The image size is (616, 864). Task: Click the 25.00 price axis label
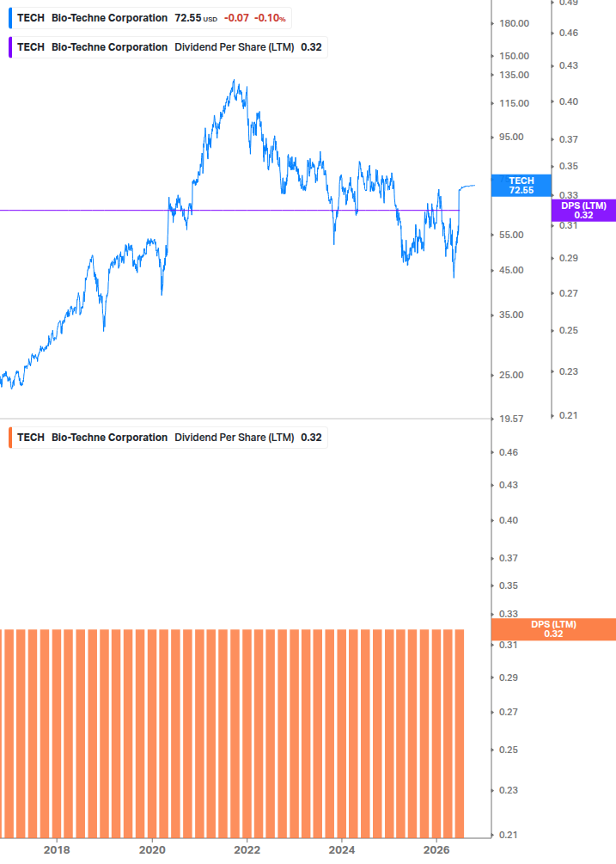(x=511, y=375)
